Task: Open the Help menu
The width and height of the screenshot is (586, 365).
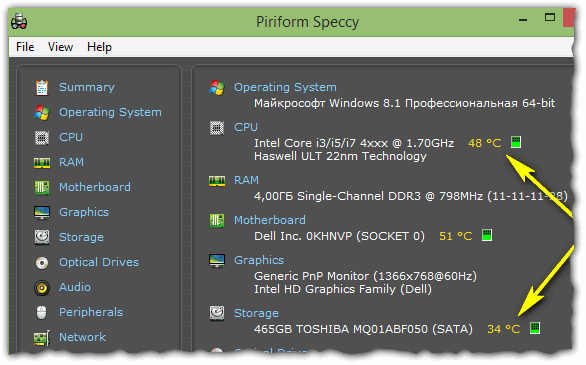Action: 99,47
